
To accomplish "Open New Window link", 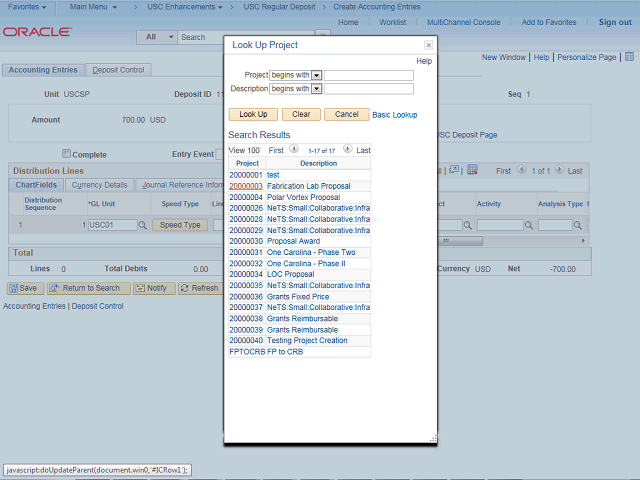I will point(503,58).
